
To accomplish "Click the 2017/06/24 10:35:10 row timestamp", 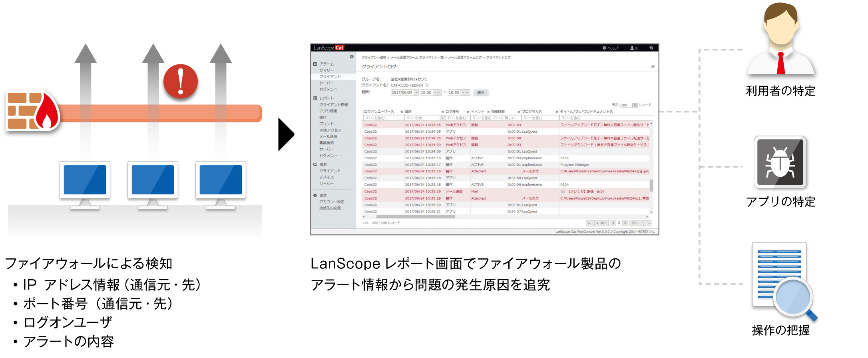I will point(423,158).
